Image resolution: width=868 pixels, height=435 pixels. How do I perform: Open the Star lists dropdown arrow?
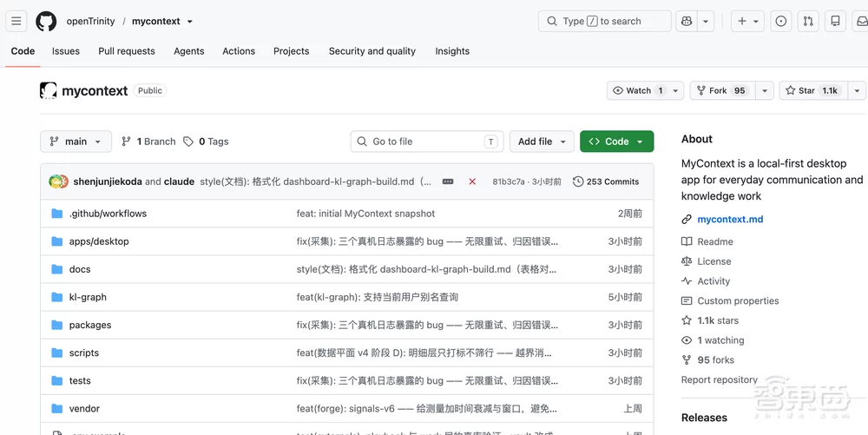point(857,91)
